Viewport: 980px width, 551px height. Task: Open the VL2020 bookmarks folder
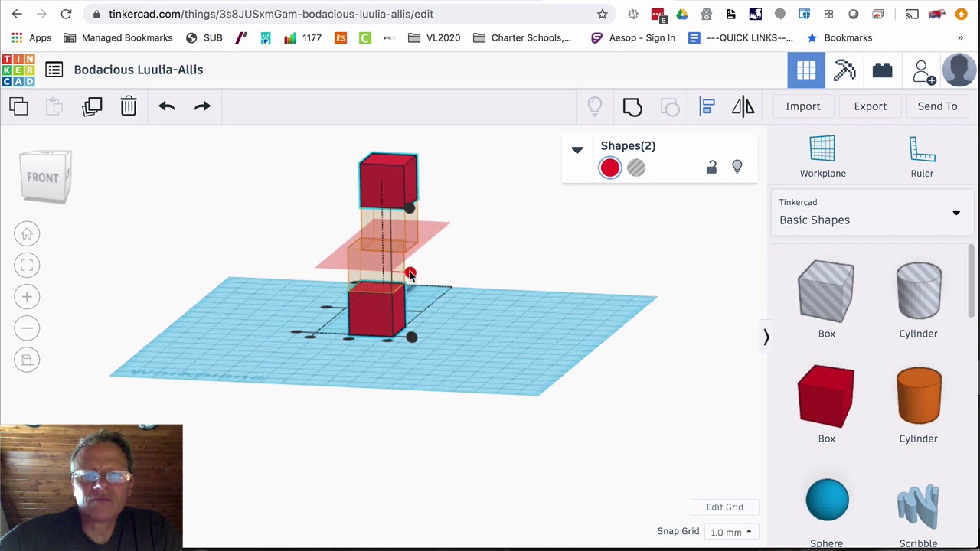coord(434,37)
